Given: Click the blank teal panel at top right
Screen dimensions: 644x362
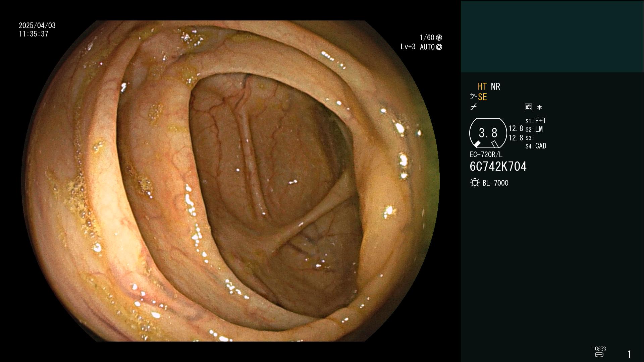Looking at the screenshot, I should pos(552,36).
